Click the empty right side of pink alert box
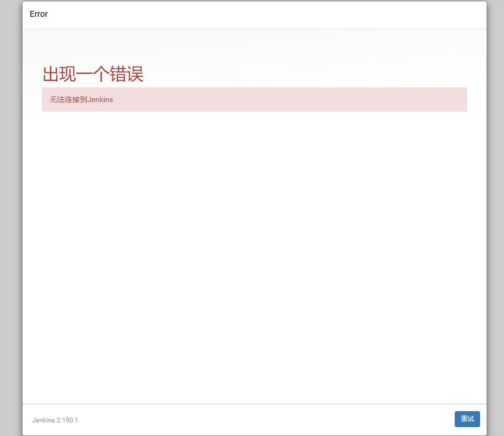The height and width of the screenshot is (436, 504). pos(328,99)
